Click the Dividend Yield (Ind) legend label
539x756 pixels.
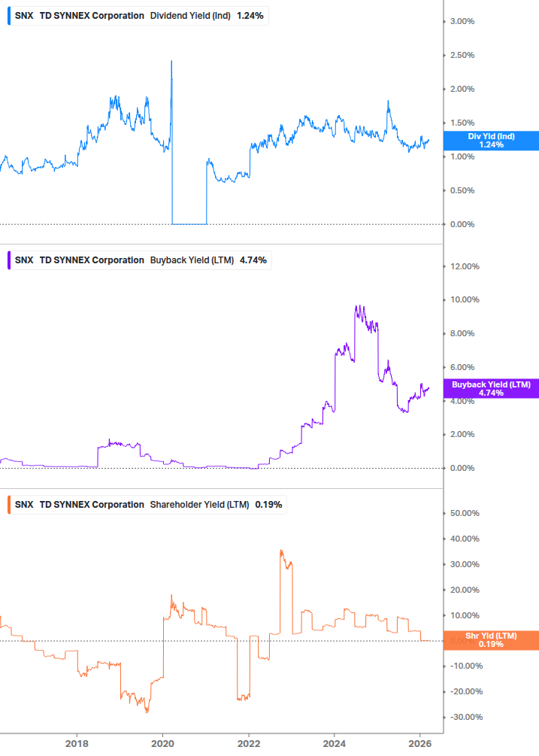(x=190, y=16)
